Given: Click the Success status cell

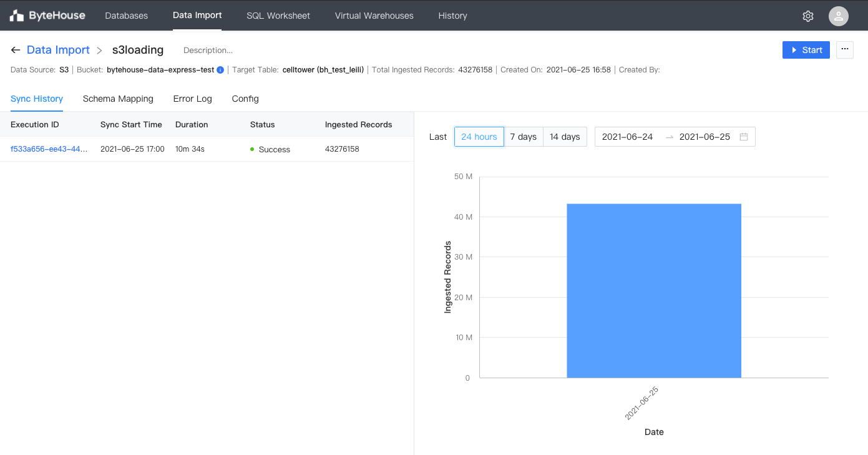Looking at the screenshot, I should pyautogui.click(x=270, y=149).
